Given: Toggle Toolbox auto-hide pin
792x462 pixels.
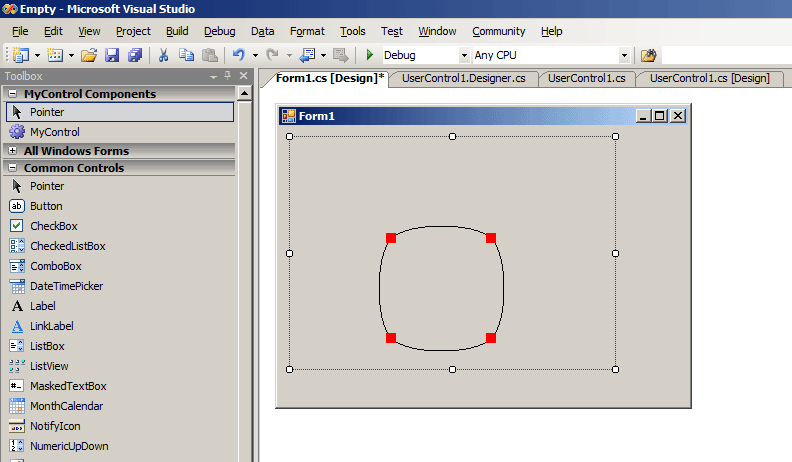Looking at the screenshot, I should point(228,76).
